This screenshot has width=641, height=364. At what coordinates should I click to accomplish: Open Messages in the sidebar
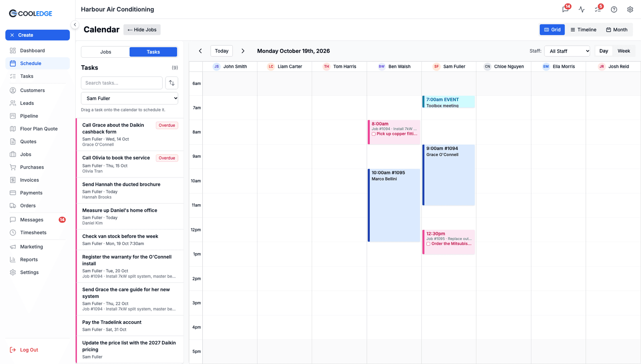[x=38, y=219]
